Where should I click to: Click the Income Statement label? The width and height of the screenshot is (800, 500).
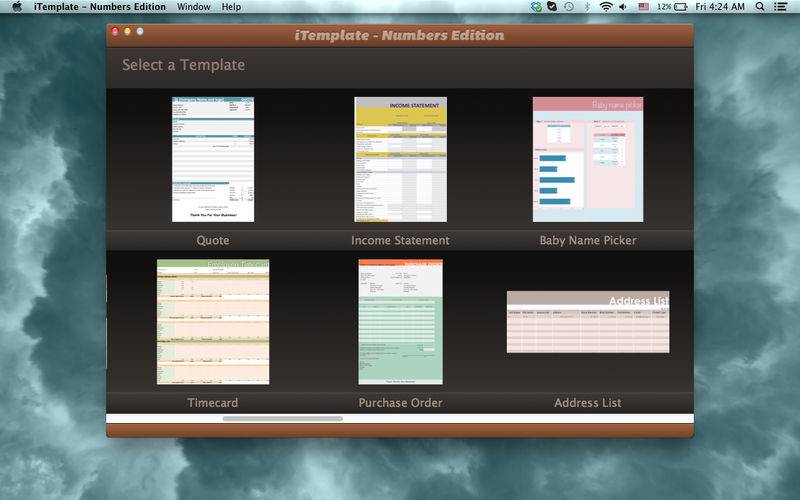coord(401,240)
